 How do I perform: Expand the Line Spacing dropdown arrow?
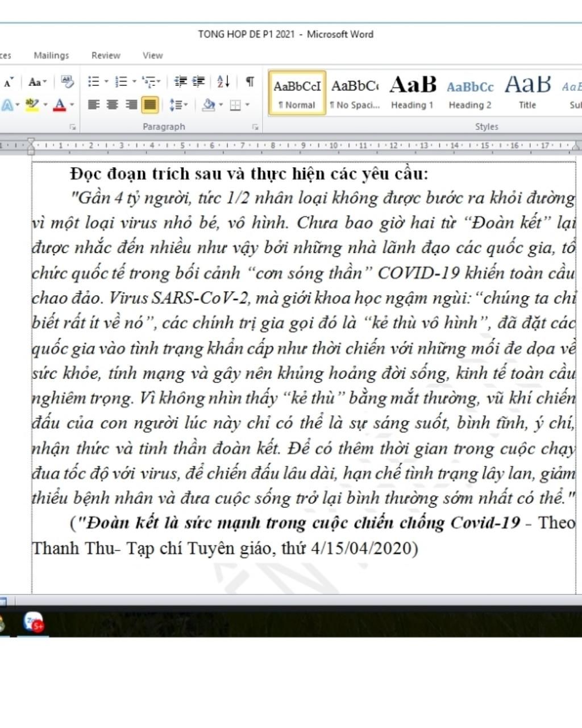(x=186, y=105)
